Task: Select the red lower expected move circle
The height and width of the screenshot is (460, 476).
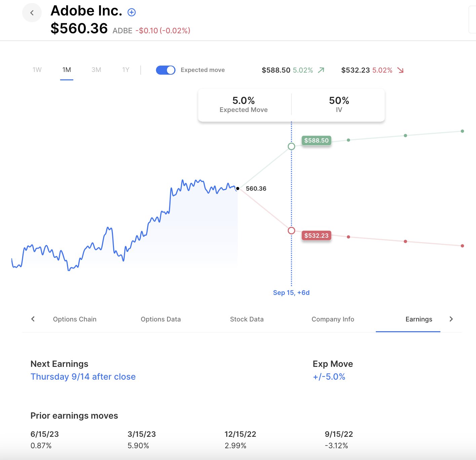Action: (291, 231)
